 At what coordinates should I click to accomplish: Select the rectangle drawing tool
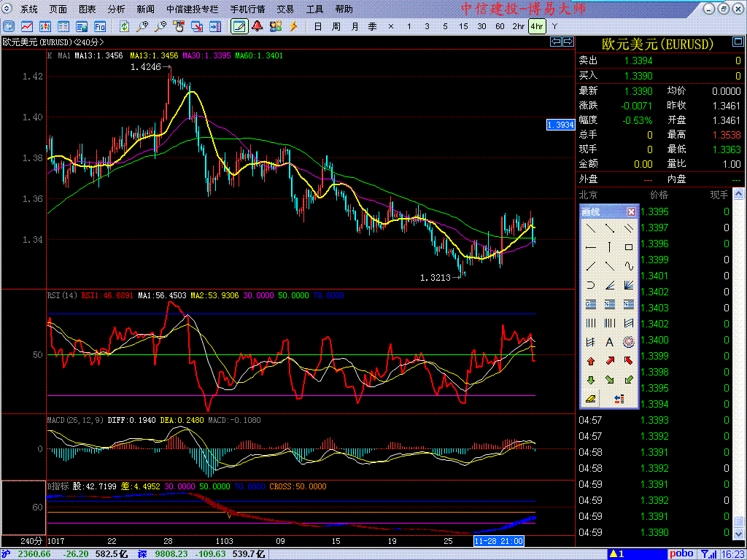coord(629,247)
